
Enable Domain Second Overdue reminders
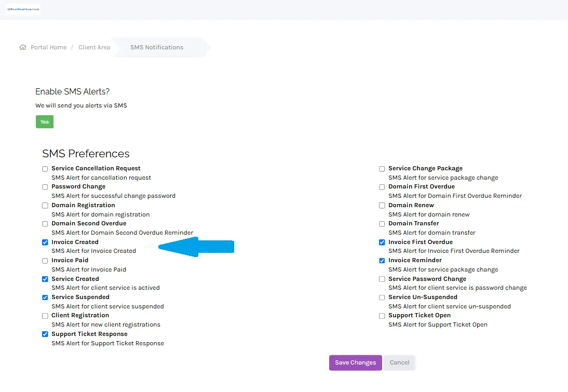click(x=45, y=223)
